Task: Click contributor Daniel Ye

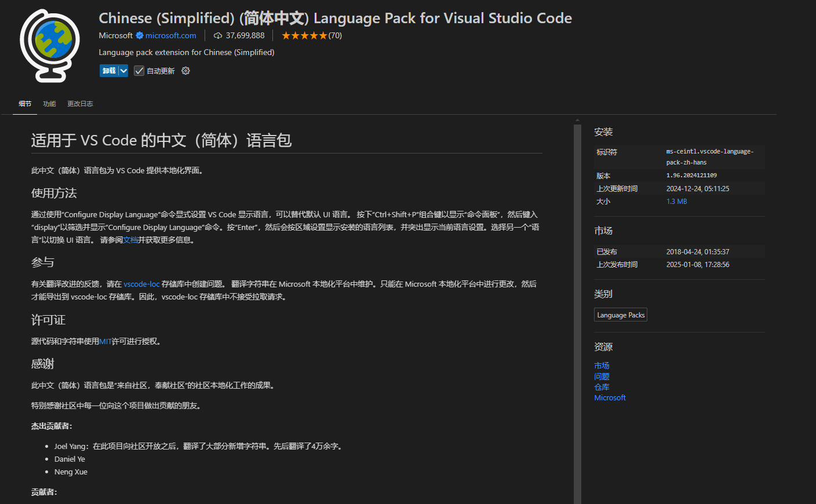Action: 70,459
